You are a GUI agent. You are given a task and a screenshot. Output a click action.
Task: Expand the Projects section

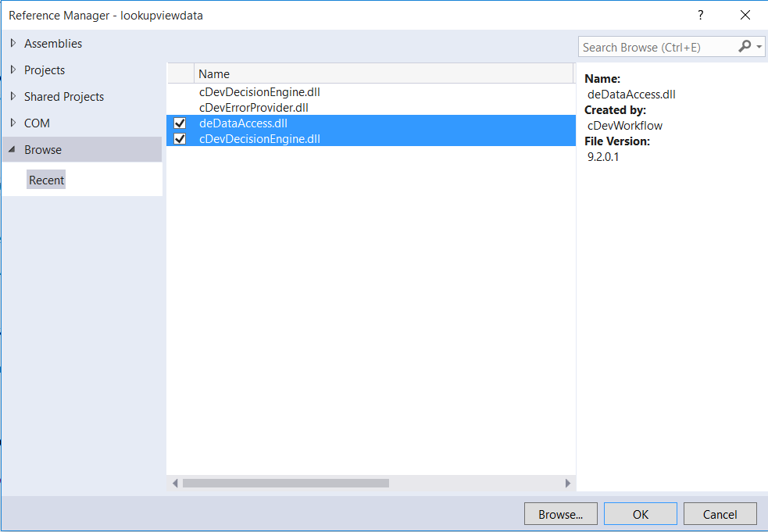tap(13, 70)
